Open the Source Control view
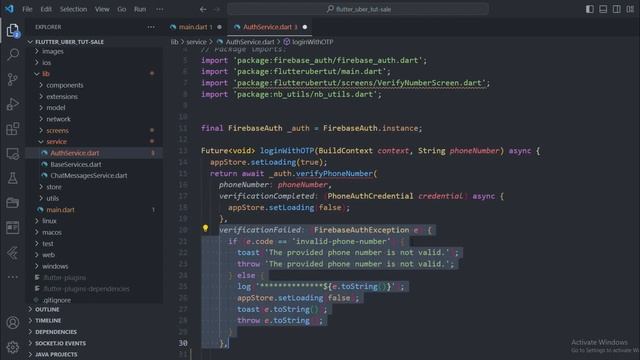 [x=13, y=79]
